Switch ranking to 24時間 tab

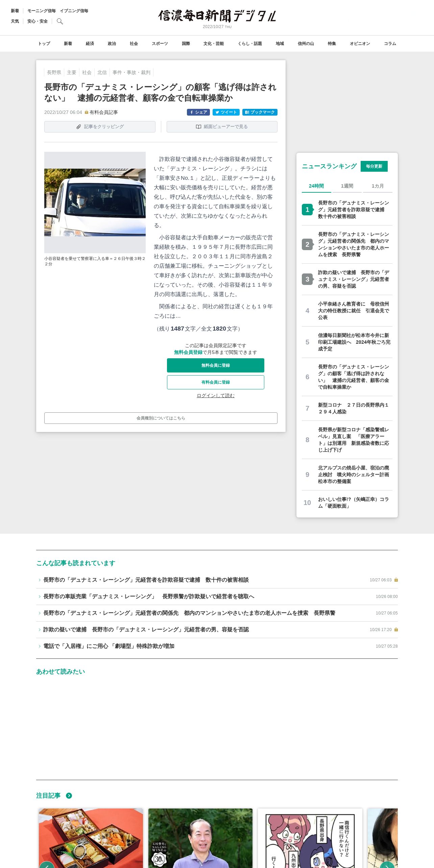[316, 186]
